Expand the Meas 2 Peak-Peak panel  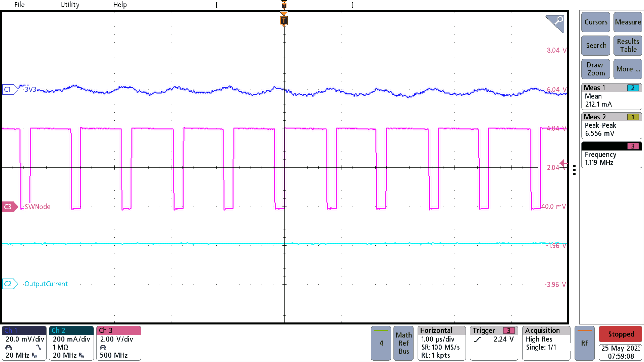pyautogui.click(x=611, y=125)
